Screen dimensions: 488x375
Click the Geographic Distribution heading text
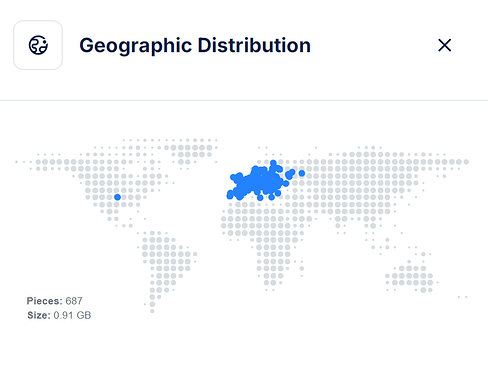195,45
